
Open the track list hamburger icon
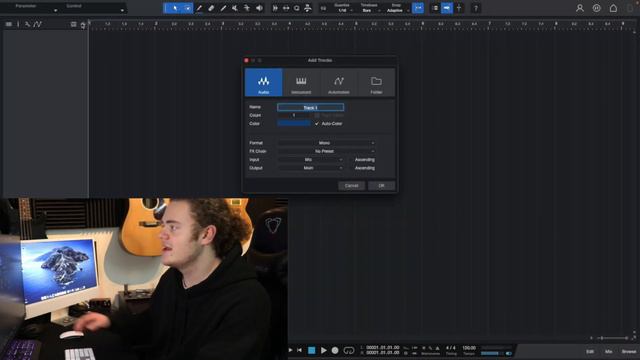(9, 24)
